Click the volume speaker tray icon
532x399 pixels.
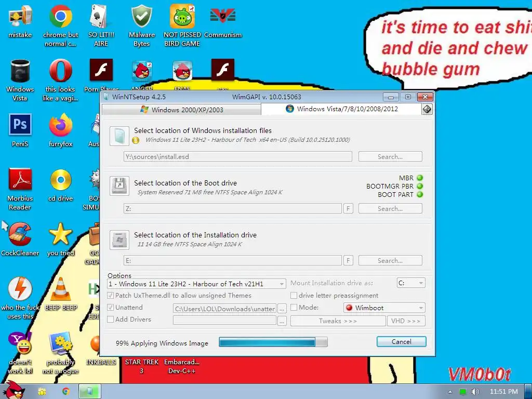click(x=475, y=392)
